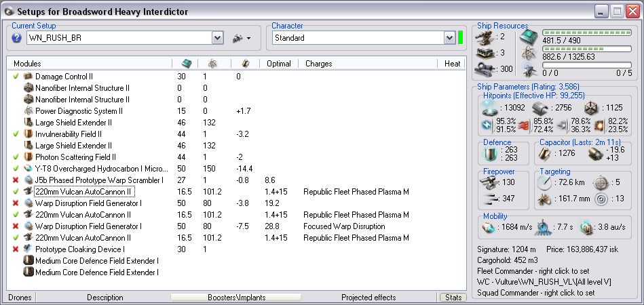The image size is (644, 305).
Task: Toggle the Invulnerability Field II active checkmark
Action: click(16, 134)
